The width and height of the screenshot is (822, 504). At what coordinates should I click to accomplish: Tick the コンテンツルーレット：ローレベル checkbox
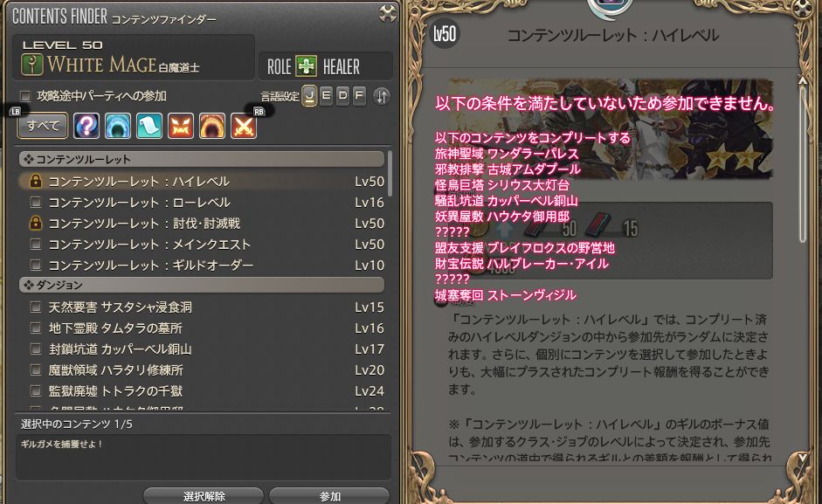point(35,202)
